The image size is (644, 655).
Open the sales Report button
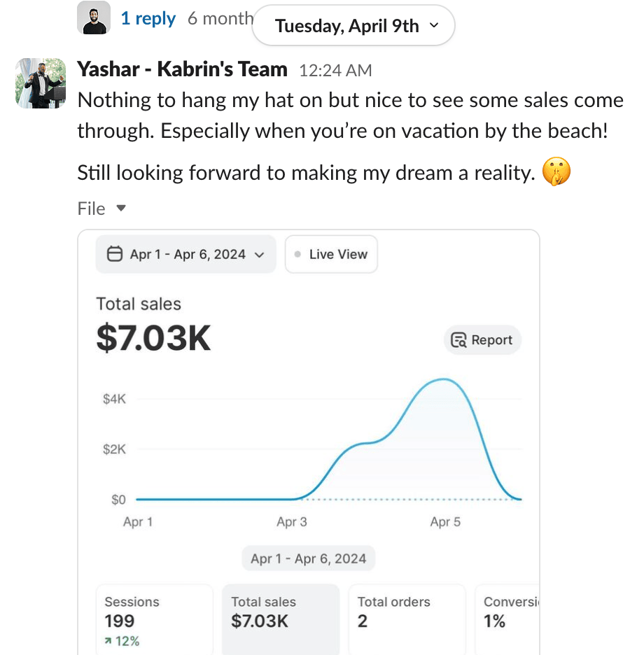tap(482, 340)
